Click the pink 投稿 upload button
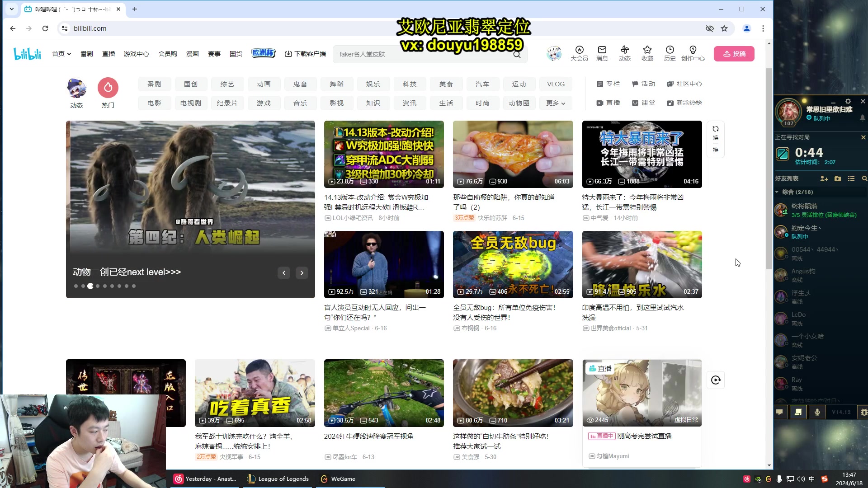 pos(734,53)
